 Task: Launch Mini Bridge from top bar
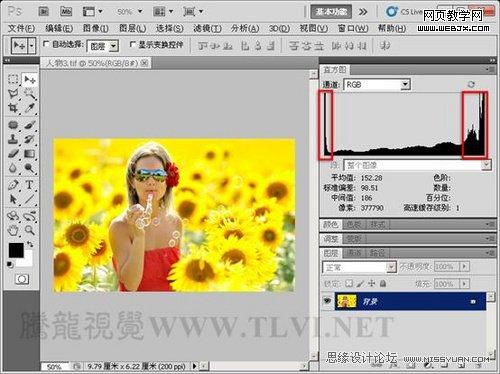pos(66,12)
